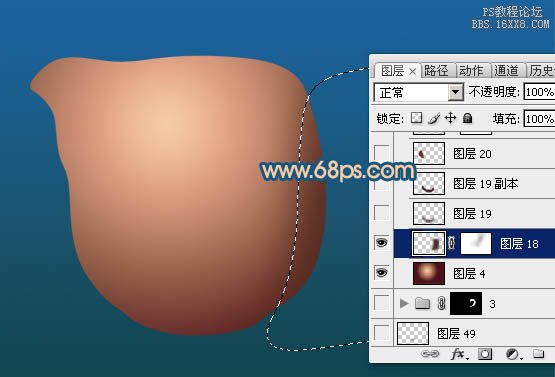Click the link layers icon at panel bottom
The width and height of the screenshot is (555, 377).
click(x=430, y=354)
